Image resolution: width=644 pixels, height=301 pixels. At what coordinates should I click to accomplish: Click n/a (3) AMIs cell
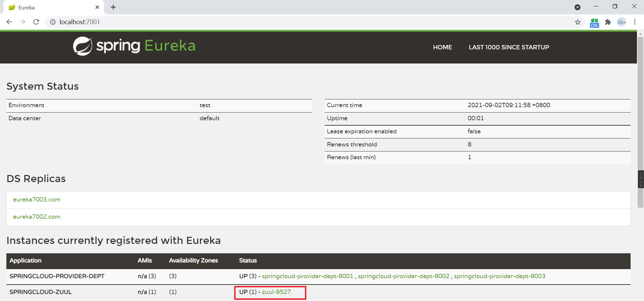point(147,276)
